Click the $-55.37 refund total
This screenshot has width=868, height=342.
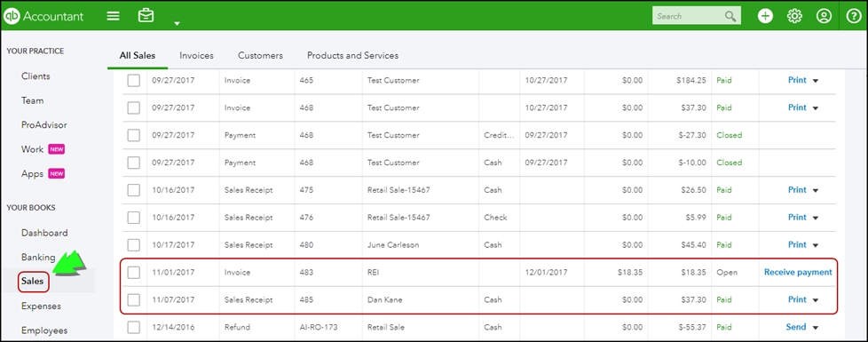pyautogui.click(x=691, y=328)
